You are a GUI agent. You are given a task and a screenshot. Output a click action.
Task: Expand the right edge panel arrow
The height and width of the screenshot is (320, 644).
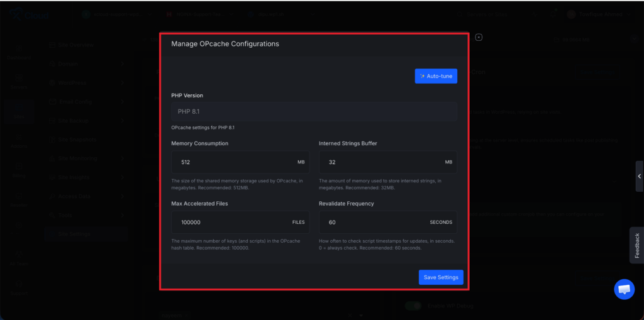(x=640, y=177)
